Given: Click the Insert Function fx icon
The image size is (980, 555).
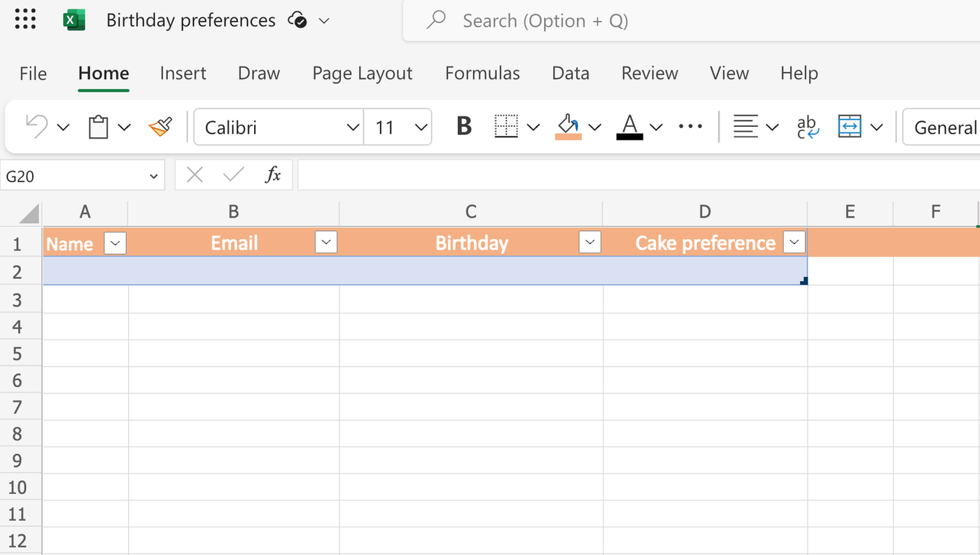Looking at the screenshot, I should (273, 175).
